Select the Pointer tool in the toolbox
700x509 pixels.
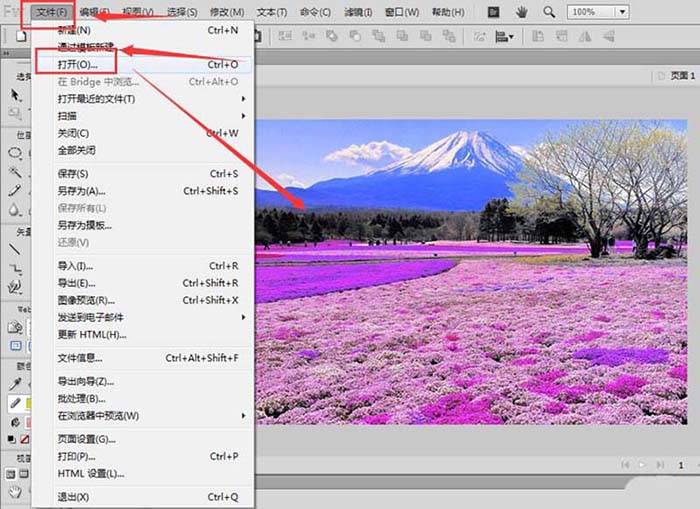[x=15, y=94]
